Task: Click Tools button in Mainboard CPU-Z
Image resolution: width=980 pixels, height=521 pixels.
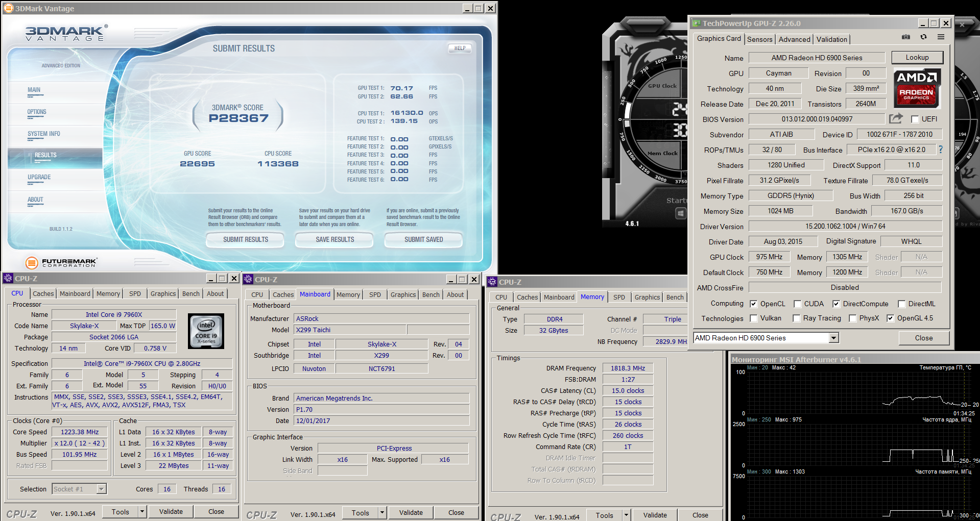Action: tap(360, 513)
